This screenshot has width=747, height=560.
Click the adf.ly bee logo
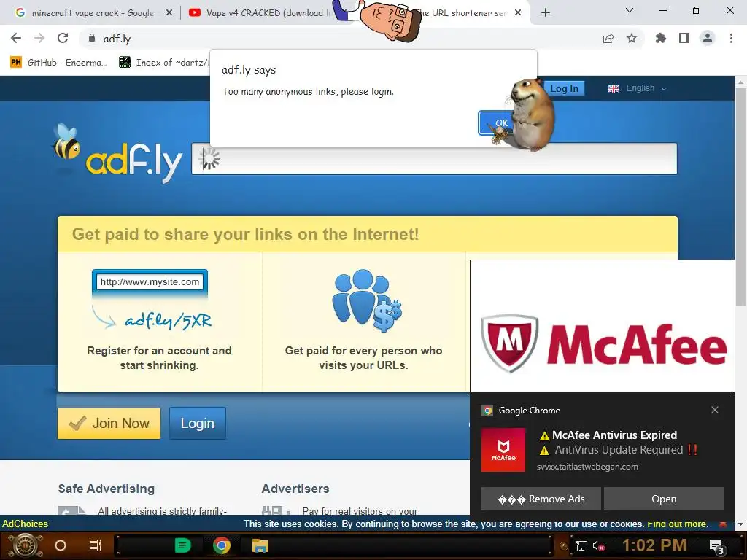[x=117, y=154]
